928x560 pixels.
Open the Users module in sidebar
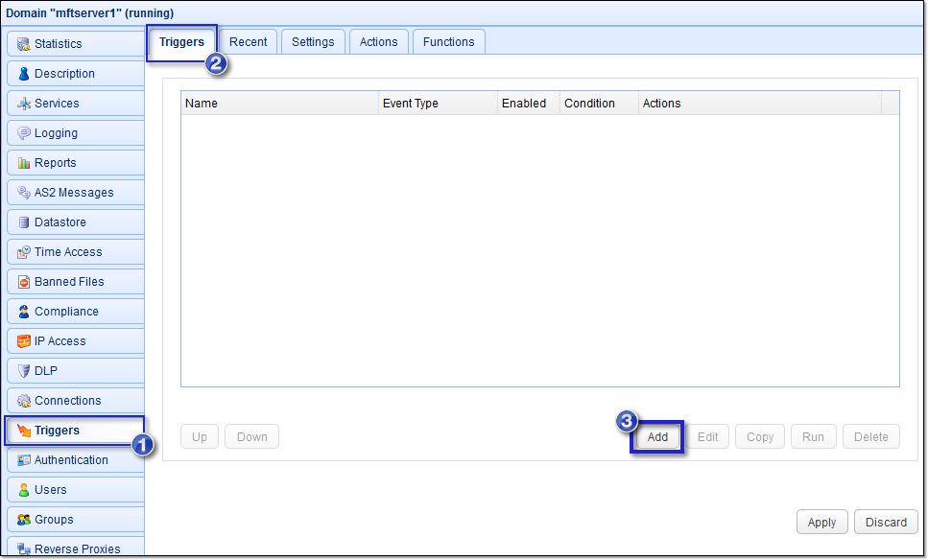tap(51, 490)
